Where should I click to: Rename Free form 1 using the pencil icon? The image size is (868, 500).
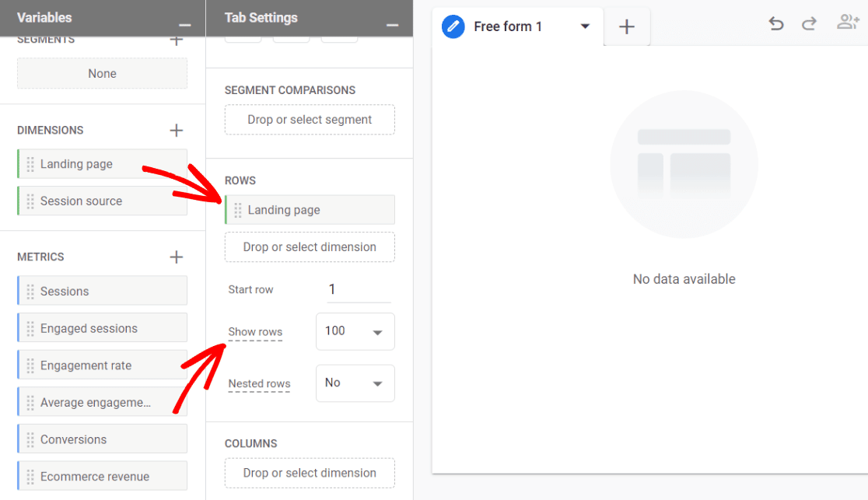click(x=453, y=26)
